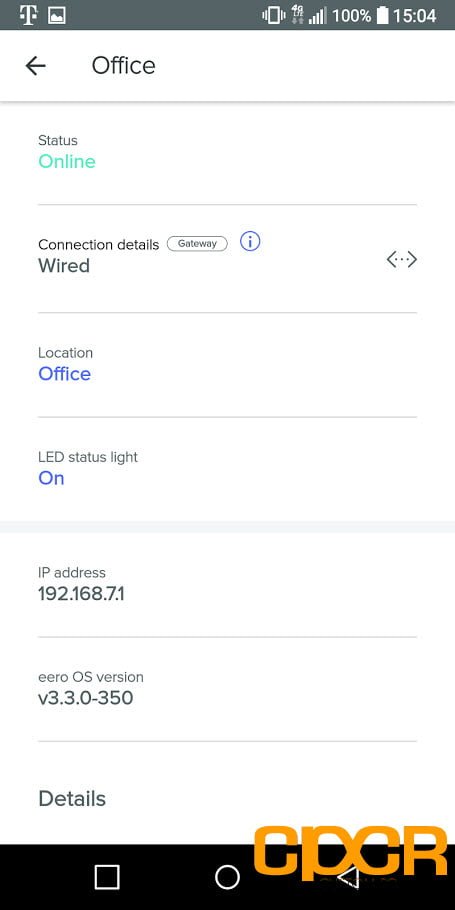Change the Location value Office
Viewport: 455px width, 910px height.
(x=64, y=374)
